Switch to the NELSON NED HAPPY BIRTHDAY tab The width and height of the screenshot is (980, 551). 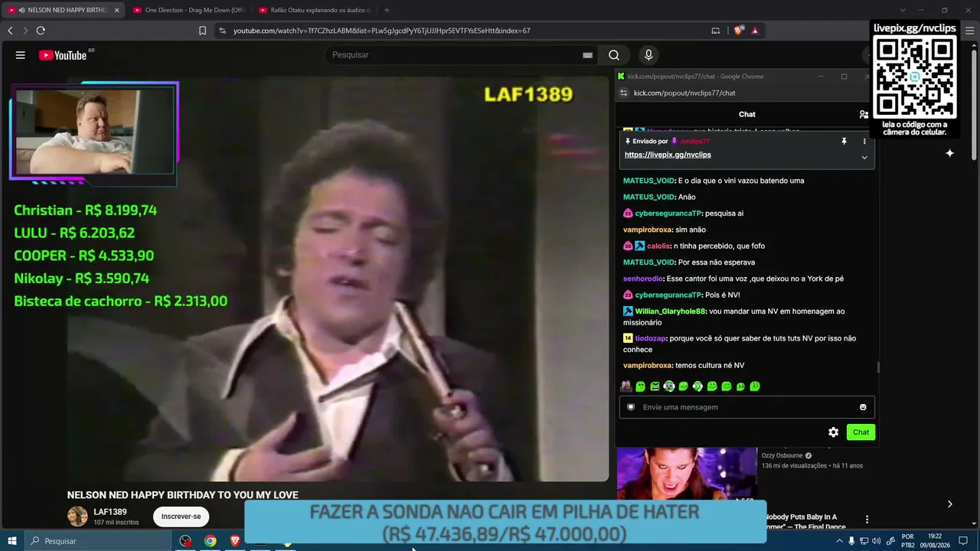click(x=63, y=10)
